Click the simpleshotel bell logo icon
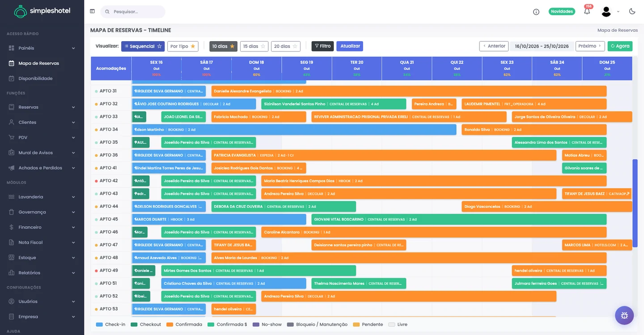The image size is (644, 335). coord(21,11)
